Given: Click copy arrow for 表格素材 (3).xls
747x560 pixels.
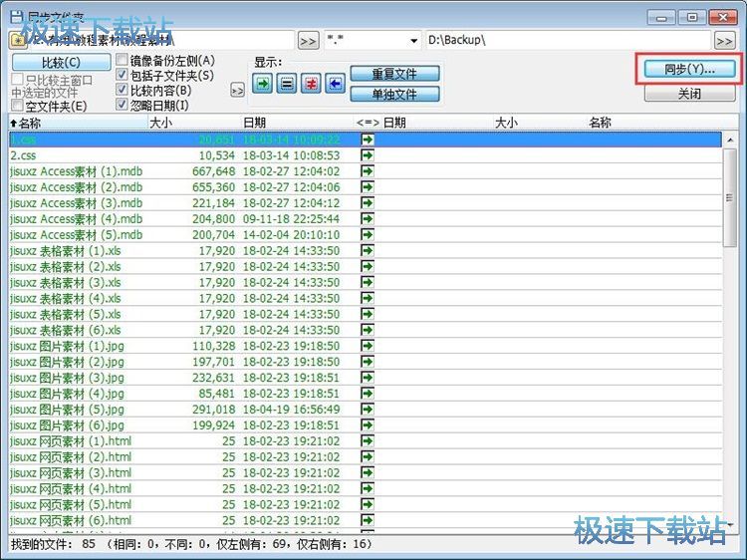Looking at the screenshot, I should point(368,283).
